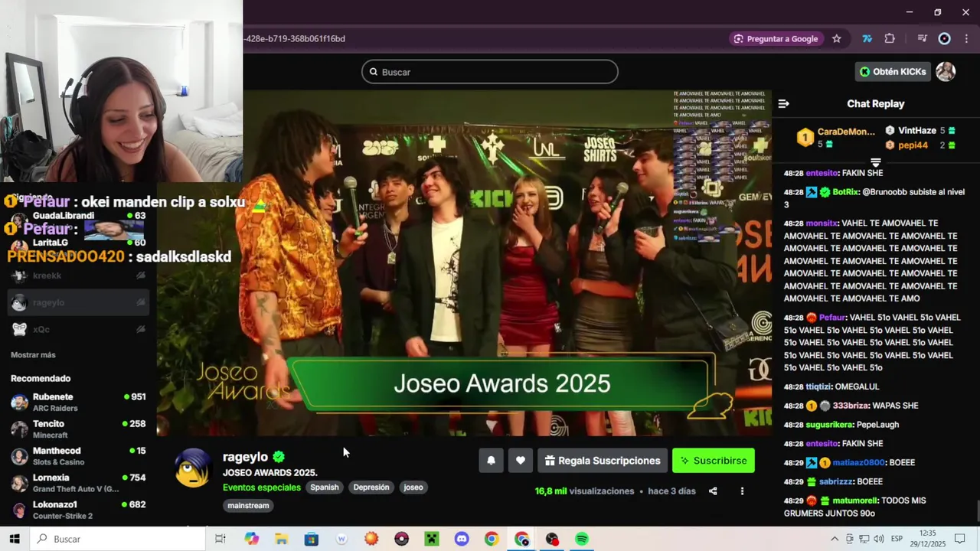
Task: Click the green Suscribirse button
Action: click(x=714, y=461)
